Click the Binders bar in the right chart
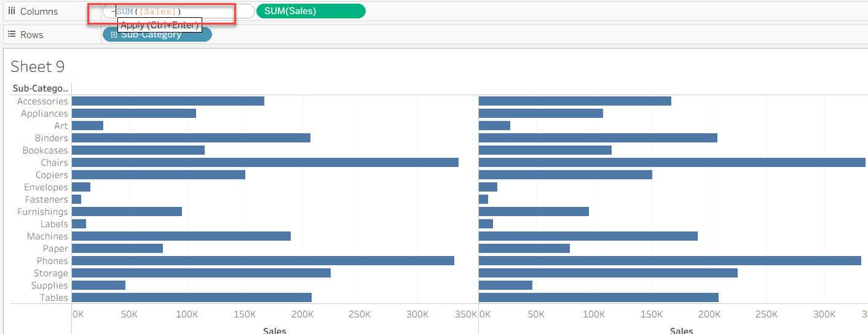This screenshot has height=334, width=868. [598, 138]
